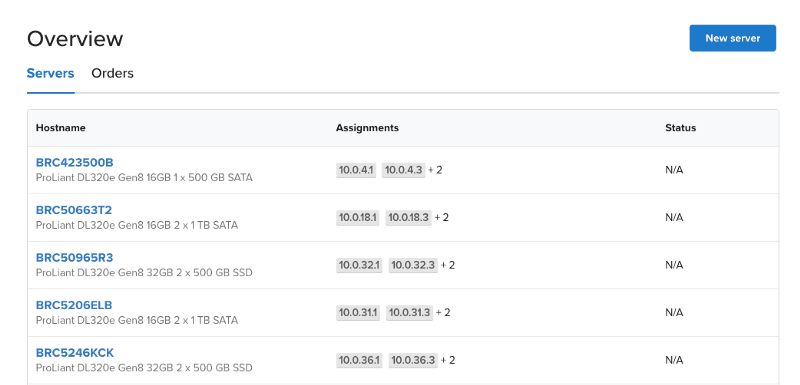
Task: Click the 10.0.32.3 assignment badge
Action: pos(413,265)
